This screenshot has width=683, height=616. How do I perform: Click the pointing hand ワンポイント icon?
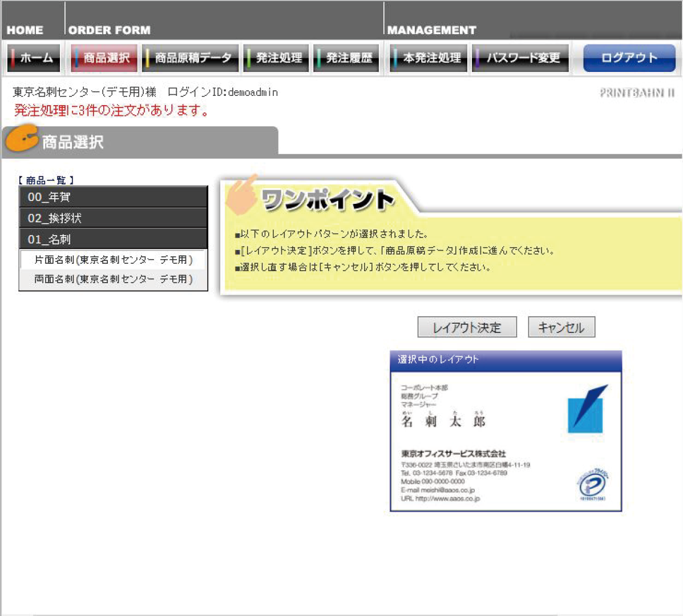pos(243,194)
